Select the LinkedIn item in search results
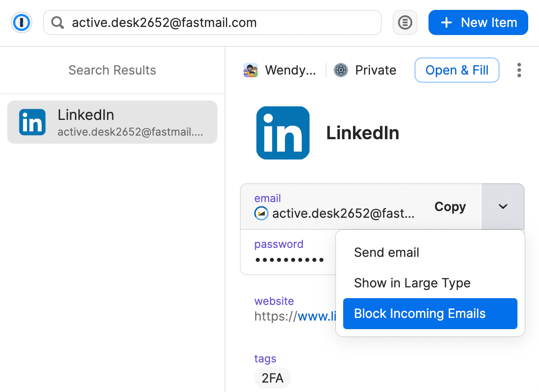Image resolution: width=539 pixels, height=392 pixels. click(112, 122)
